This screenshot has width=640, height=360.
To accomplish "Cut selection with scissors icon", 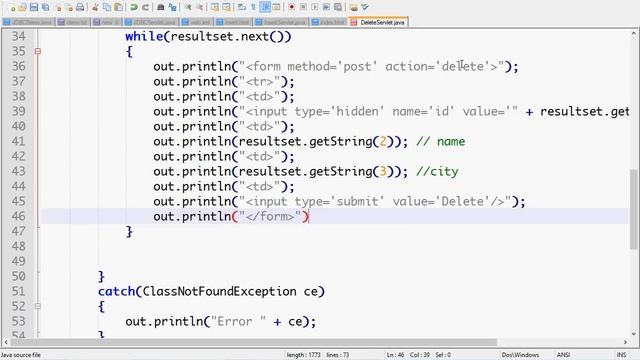I will point(95,7).
